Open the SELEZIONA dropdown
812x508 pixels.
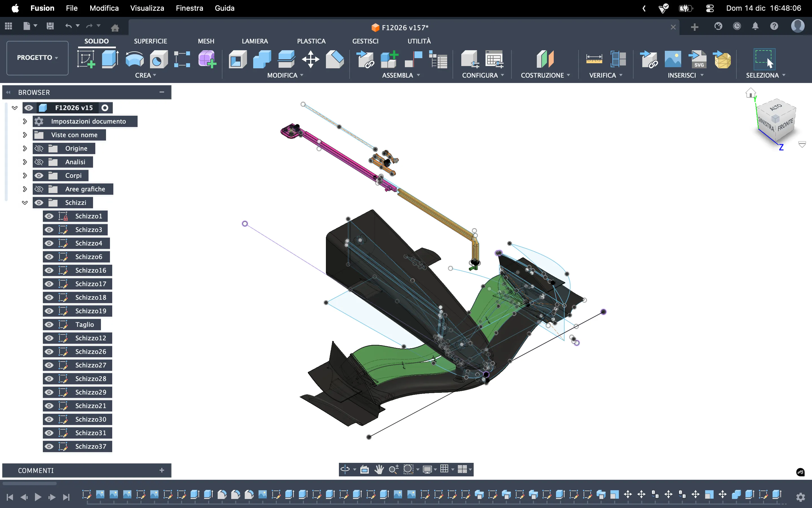click(765, 75)
